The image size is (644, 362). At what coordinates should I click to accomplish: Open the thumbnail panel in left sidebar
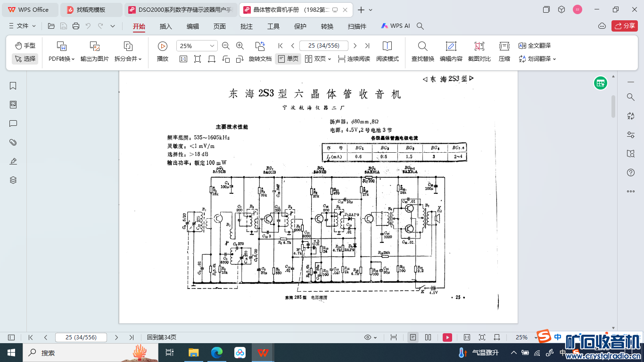tap(13, 105)
